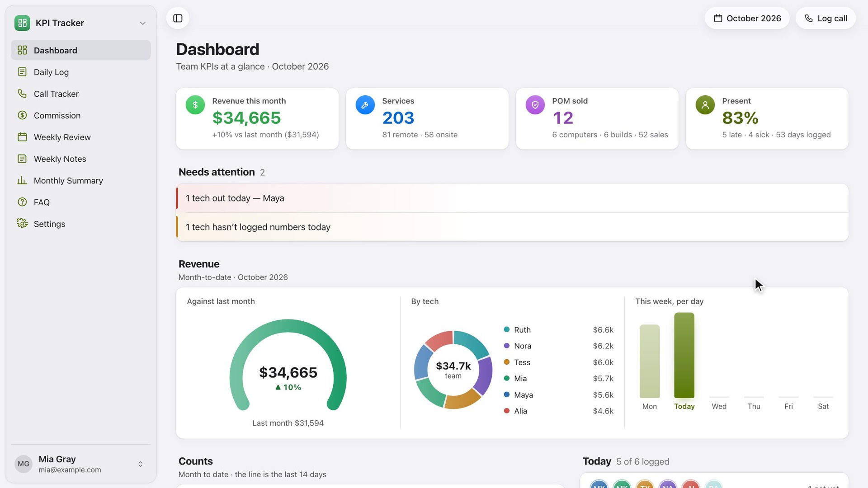This screenshot has width=868, height=488.
Task: Click the MG user avatar
Action: point(24,464)
